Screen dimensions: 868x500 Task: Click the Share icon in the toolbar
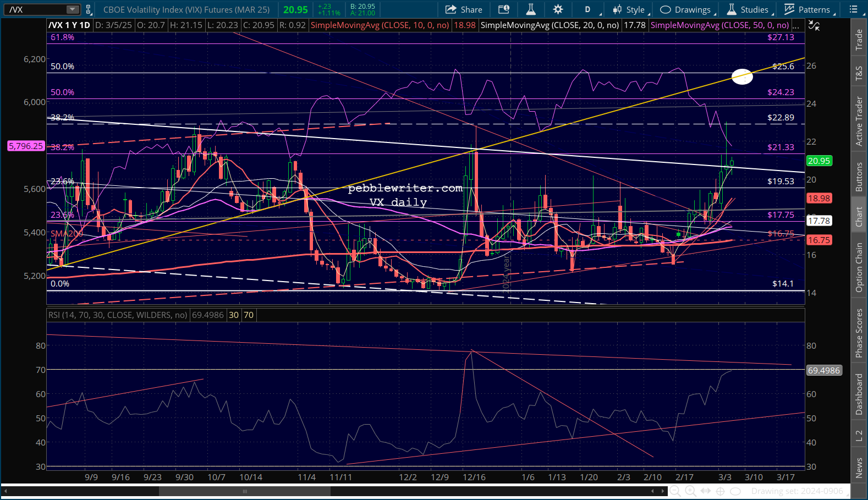tap(464, 9)
